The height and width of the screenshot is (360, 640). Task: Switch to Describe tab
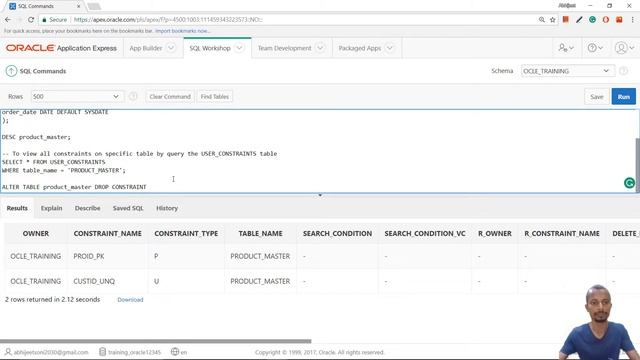coord(87,208)
